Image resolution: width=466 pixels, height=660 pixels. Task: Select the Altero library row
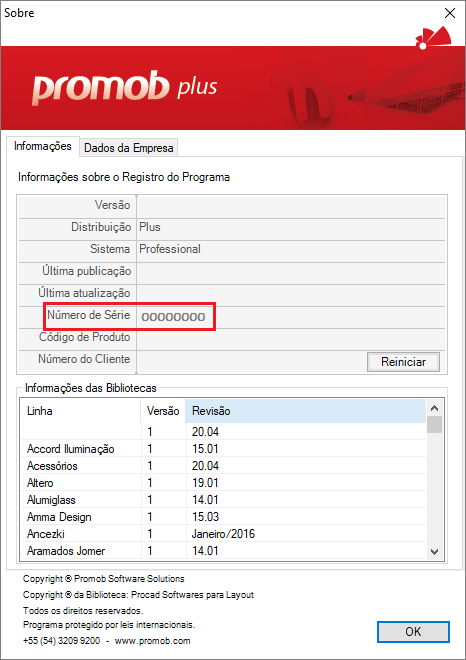223,483
